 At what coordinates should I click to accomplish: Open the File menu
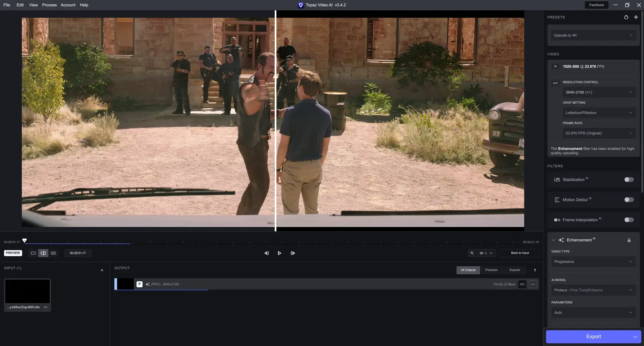7,5
